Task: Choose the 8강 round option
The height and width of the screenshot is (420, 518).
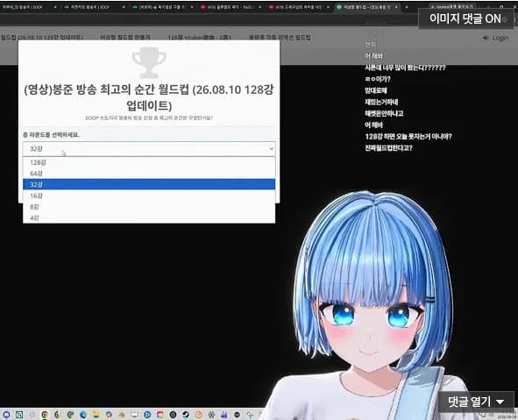Action: click(149, 207)
